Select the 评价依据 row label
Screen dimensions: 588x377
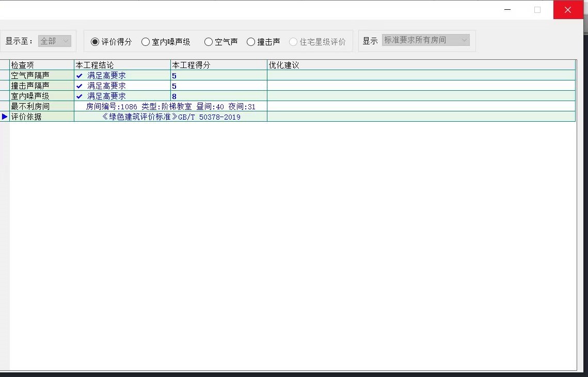tap(41, 117)
